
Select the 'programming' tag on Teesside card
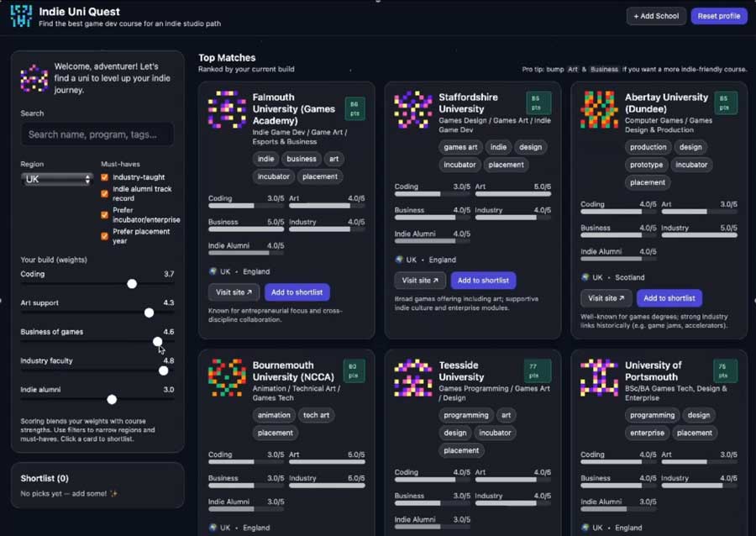466,415
